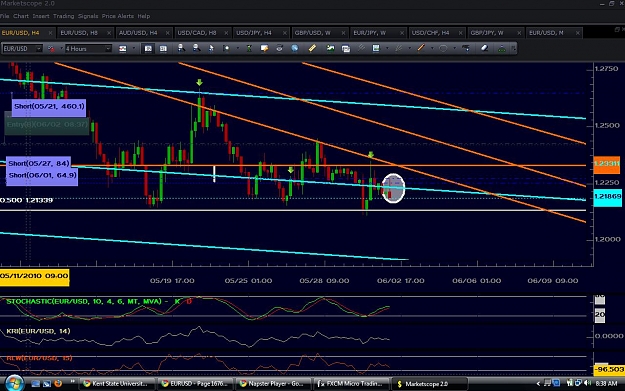Open the Signals menu

click(x=88, y=16)
